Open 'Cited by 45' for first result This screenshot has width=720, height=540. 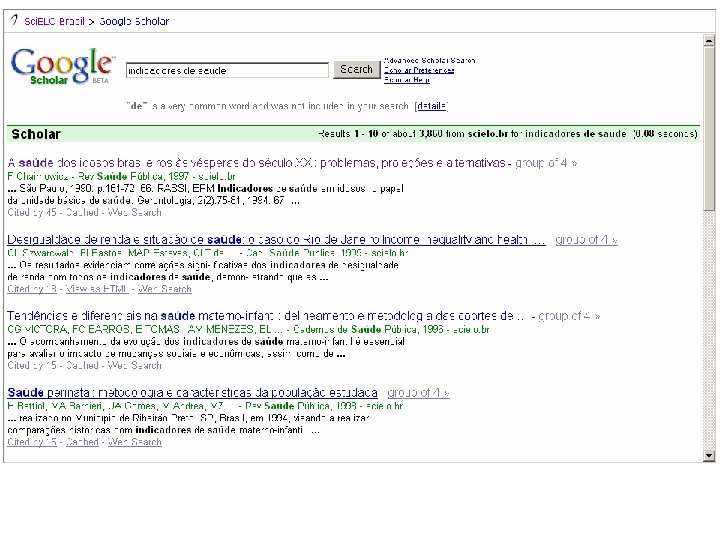32,212
